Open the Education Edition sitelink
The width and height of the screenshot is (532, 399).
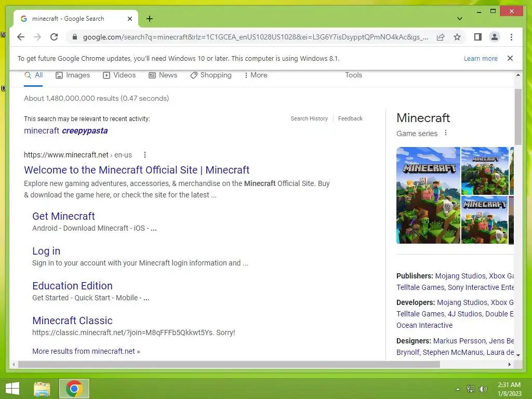click(x=72, y=286)
